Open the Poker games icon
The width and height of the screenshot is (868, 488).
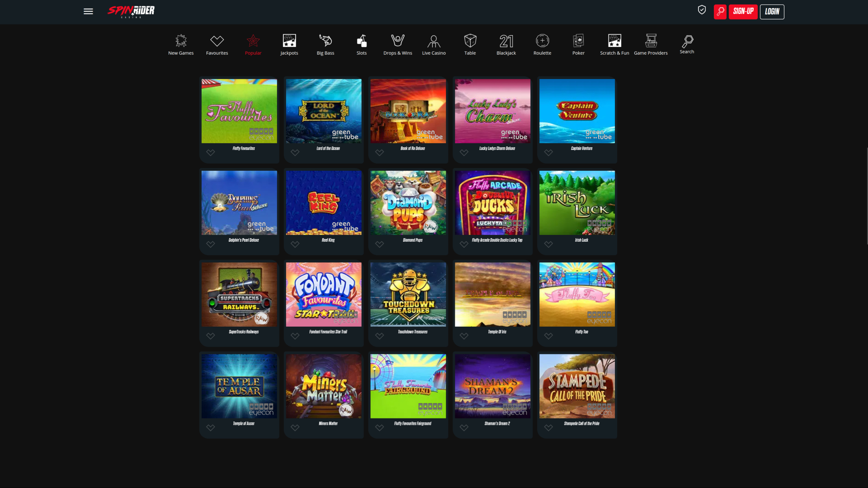(578, 44)
